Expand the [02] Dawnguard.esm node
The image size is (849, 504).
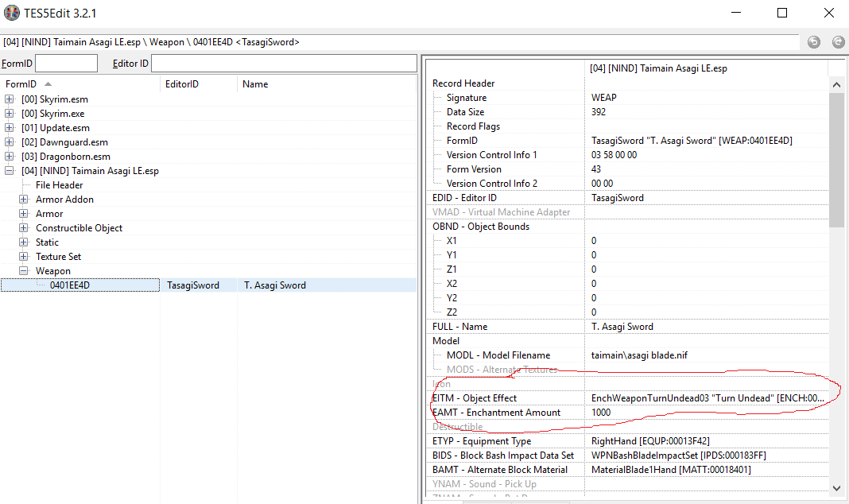tap(10, 142)
